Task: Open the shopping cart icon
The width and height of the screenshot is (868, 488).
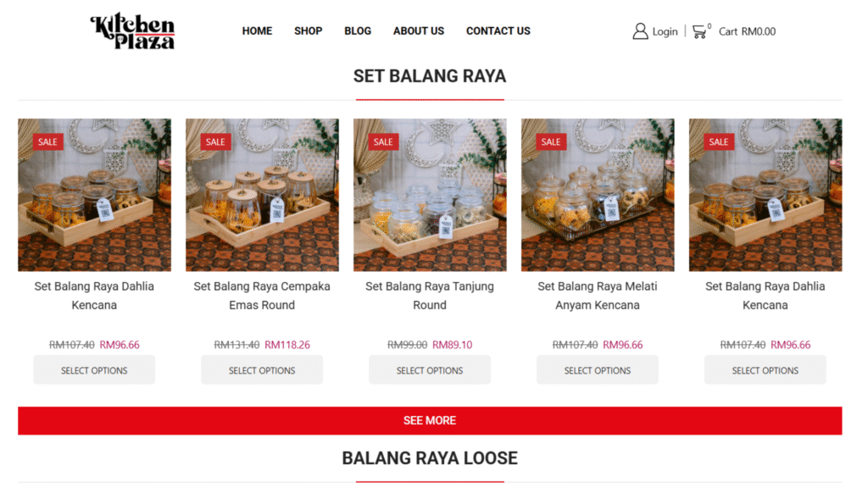Action: (699, 31)
